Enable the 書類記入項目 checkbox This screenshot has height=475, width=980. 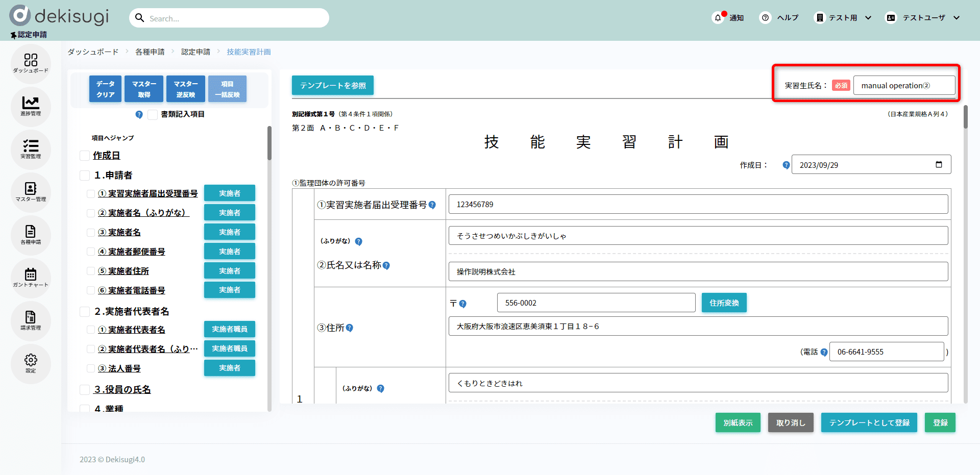(x=152, y=115)
